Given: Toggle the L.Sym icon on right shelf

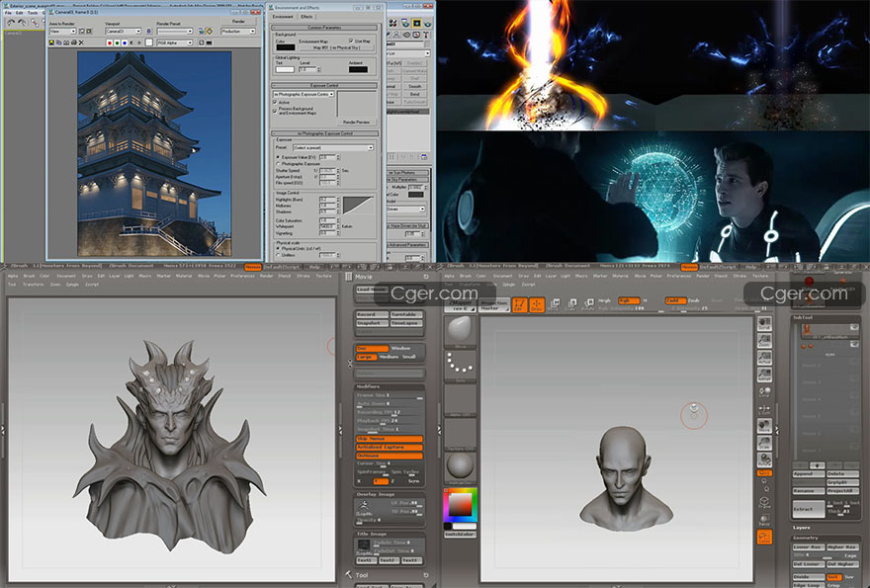Looking at the screenshot, I should point(764,410).
